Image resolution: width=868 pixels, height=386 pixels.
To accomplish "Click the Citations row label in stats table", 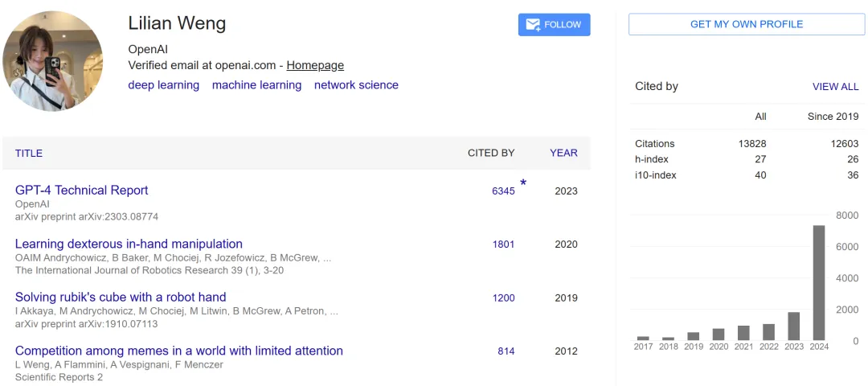I will tap(655, 143).
